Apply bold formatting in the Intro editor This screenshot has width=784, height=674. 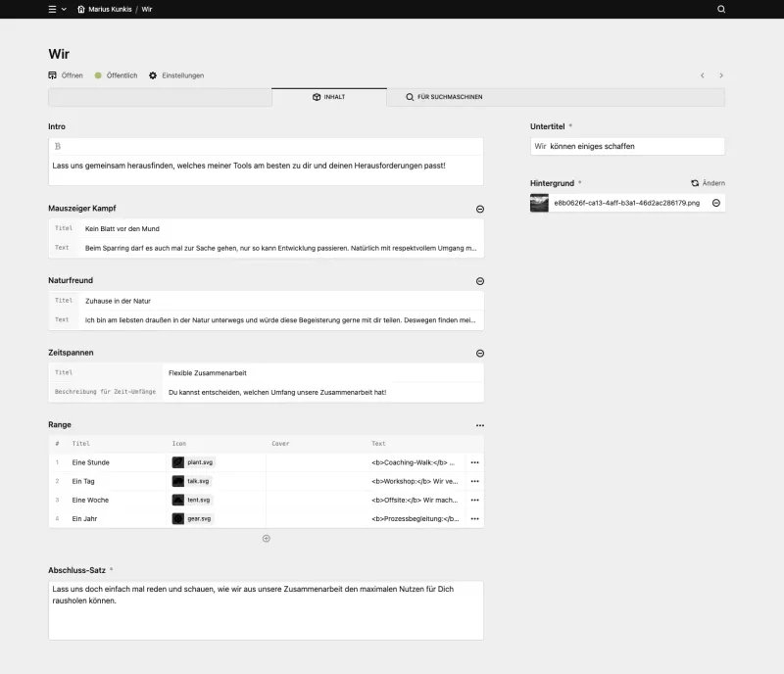pyautogui.click(x=59, y=144)
